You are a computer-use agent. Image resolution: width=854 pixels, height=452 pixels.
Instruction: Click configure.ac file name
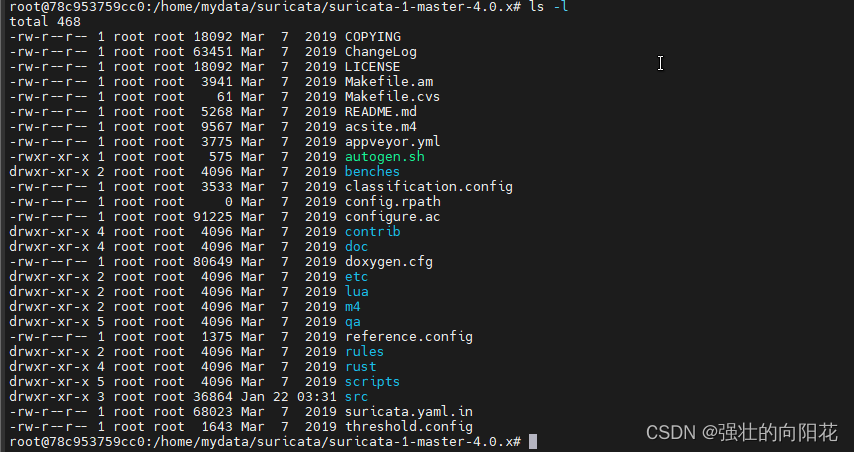[x=392, y=217]
